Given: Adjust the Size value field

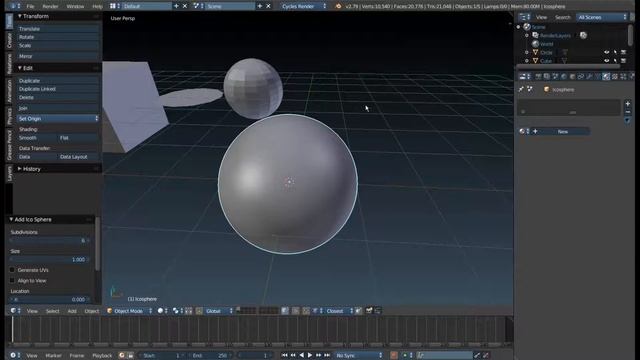Looking at the screenshot, I should click(x=49, y=260).
